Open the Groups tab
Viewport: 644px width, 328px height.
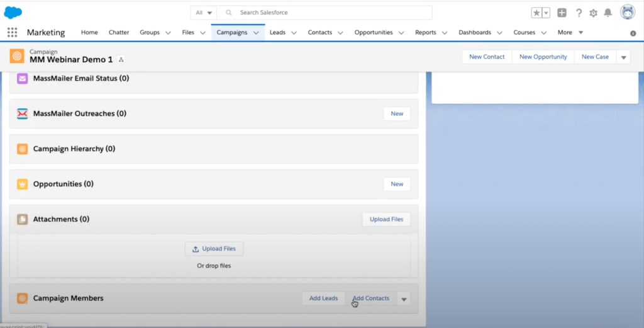[x=150, y=32]
